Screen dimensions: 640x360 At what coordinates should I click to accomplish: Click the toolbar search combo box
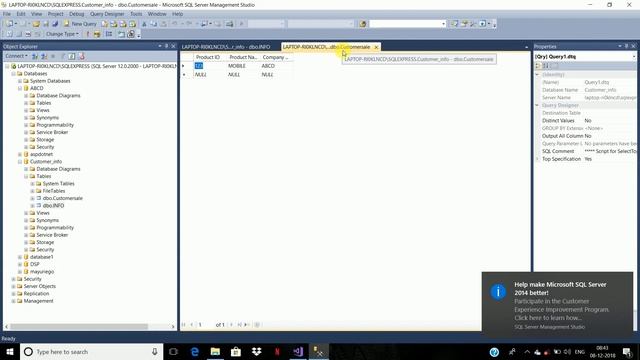point(407,24)
